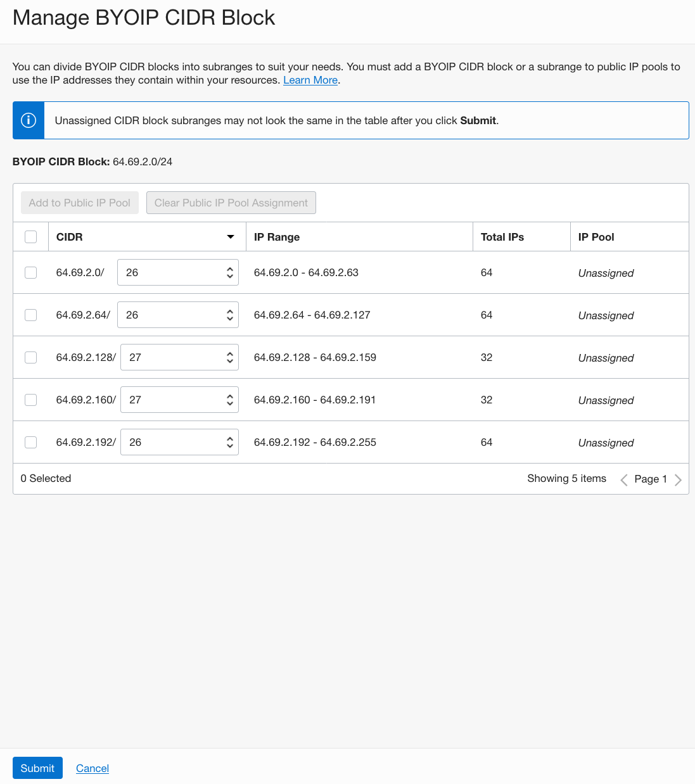Toggle the select-all checkbox in the table header
This screenshot has height=784, width=695.
pos(30,236)
